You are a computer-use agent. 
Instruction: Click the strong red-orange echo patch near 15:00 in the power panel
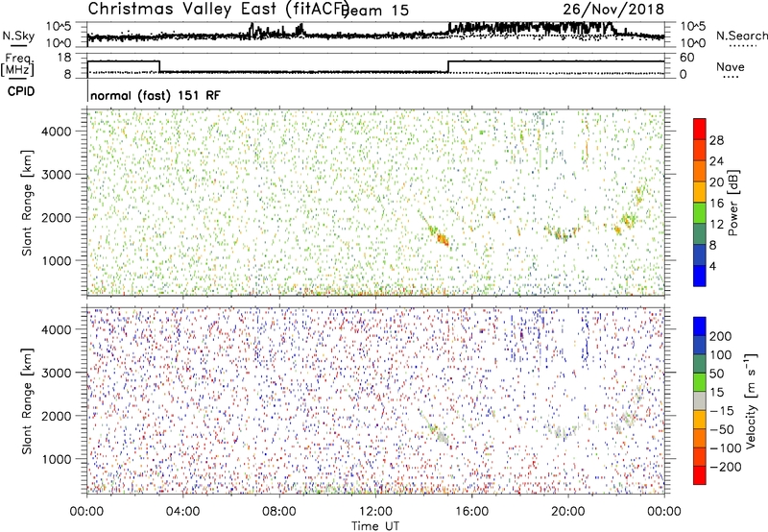tap(443, 239)
